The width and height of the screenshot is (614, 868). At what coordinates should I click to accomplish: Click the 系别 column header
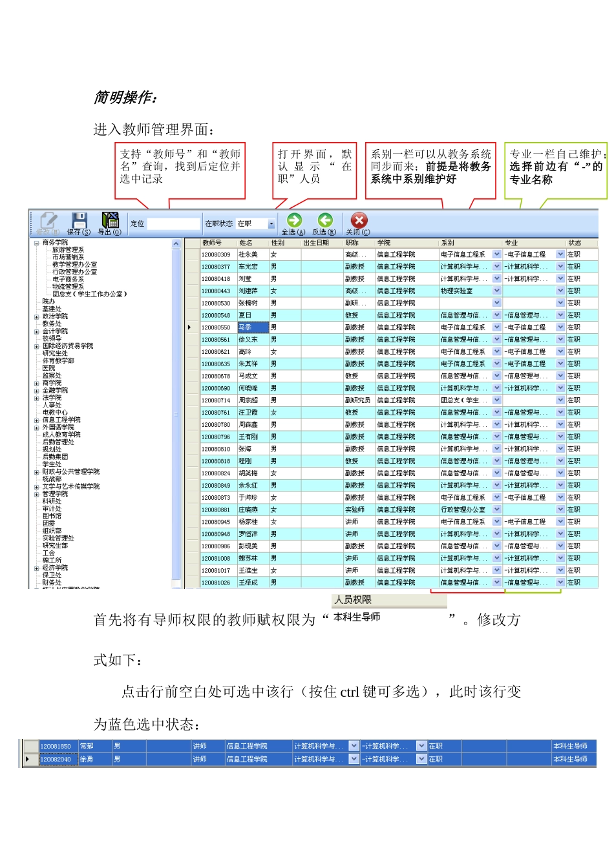[471, 243]
